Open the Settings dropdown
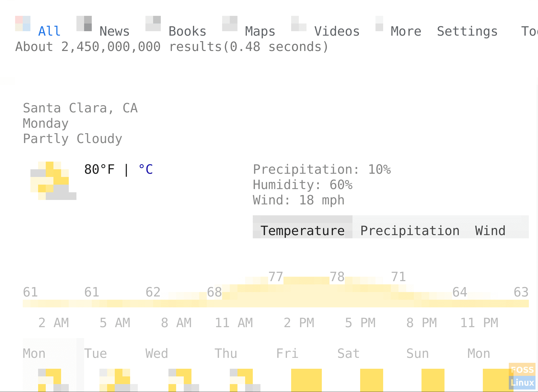538x392 pixels. pyautogui.click(x=467, y=31)
